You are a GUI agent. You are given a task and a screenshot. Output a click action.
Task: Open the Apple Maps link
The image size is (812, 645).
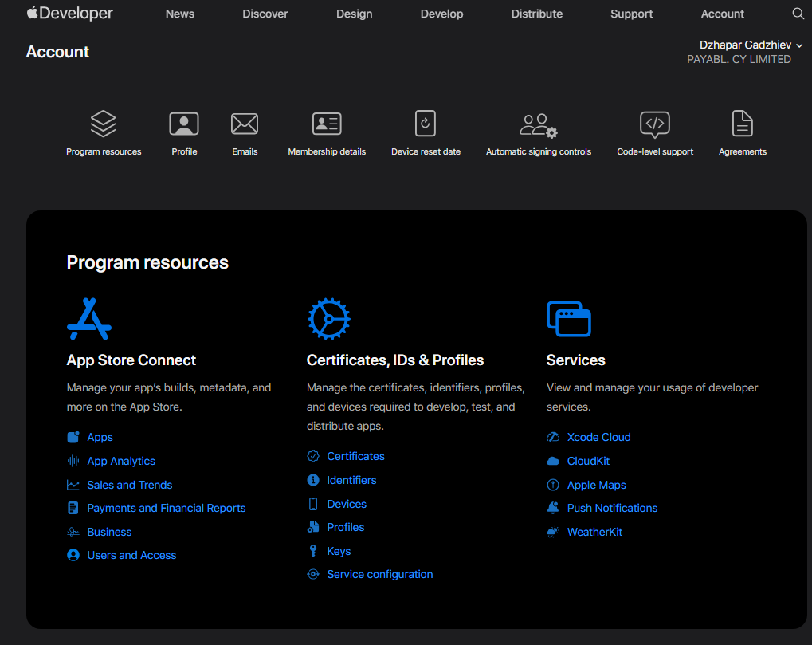596,485
